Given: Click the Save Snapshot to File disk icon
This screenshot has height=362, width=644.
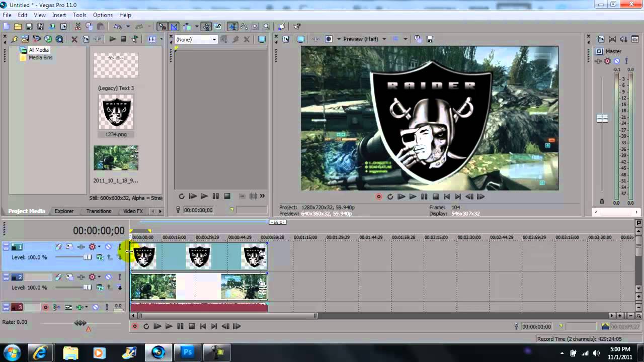Looking at the screenshot, I should [x=430, y=39].
